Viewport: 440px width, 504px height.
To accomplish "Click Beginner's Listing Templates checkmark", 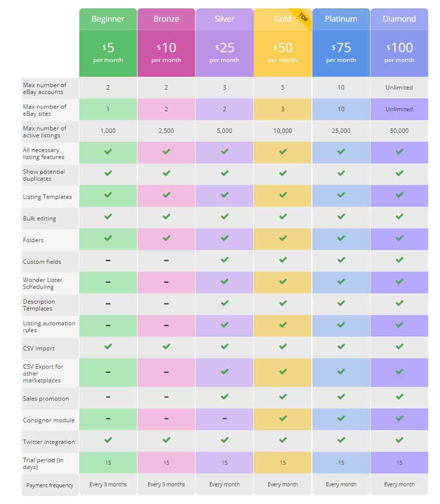I will pyautogui.click(x=108, y=195).
